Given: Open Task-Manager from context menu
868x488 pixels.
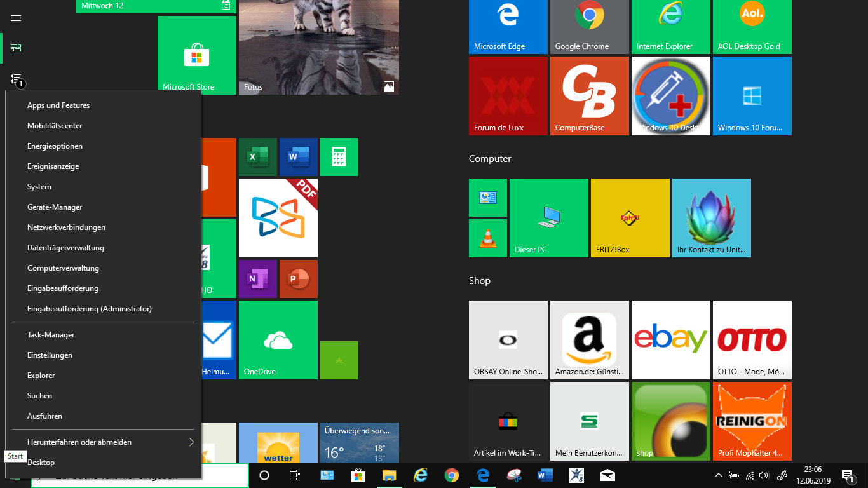Looking at the screenshot, I should (x=103, y=335).
